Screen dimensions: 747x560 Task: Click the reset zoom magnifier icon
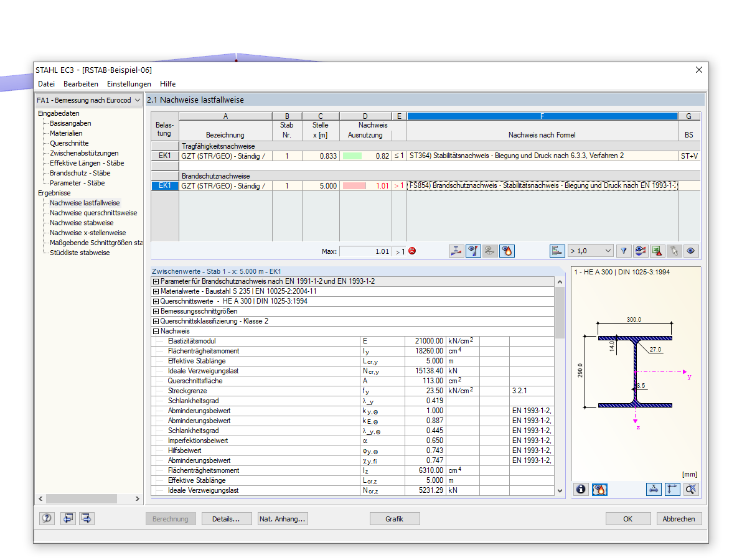690,489
